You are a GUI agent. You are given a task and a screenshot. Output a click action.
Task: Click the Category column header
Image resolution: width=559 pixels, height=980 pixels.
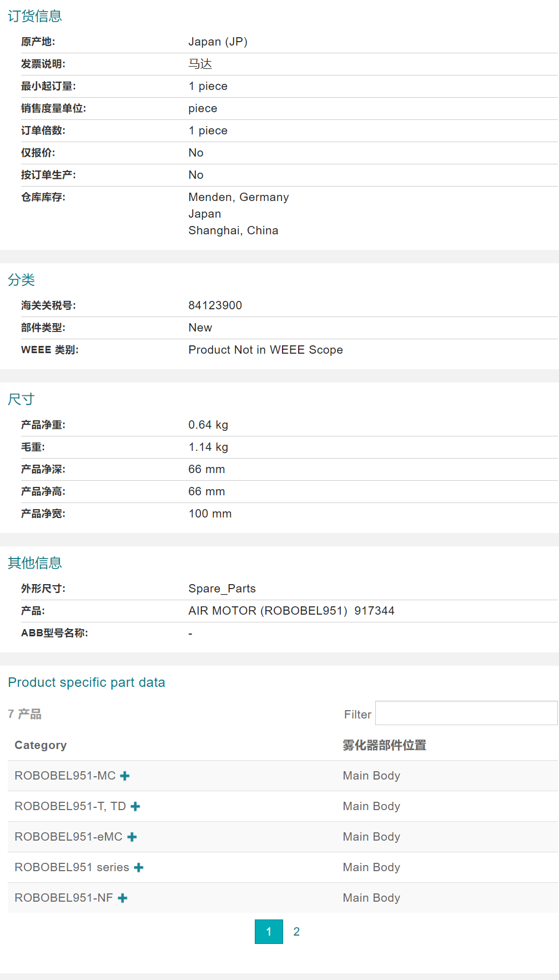tap(41, 745)
